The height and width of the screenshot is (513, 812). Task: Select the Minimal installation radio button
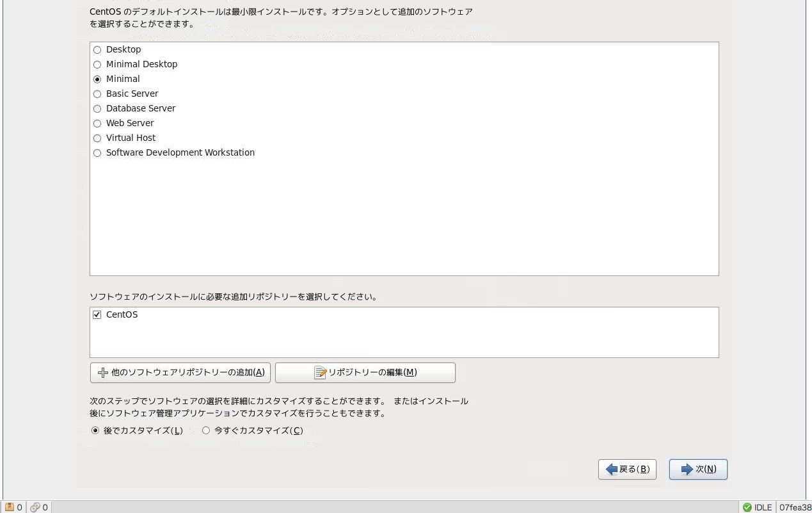click(x=97, y=79)
